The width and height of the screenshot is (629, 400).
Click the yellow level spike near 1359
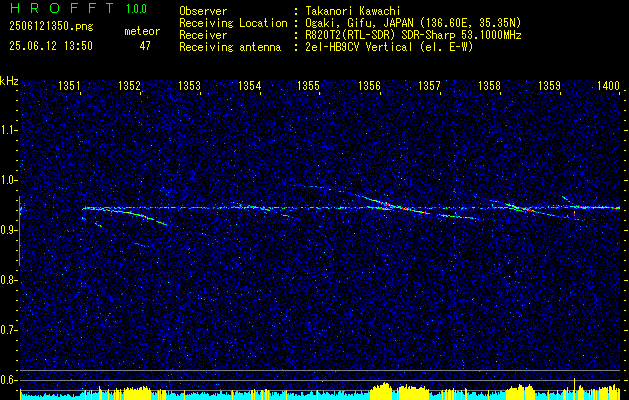coord(574,388)
